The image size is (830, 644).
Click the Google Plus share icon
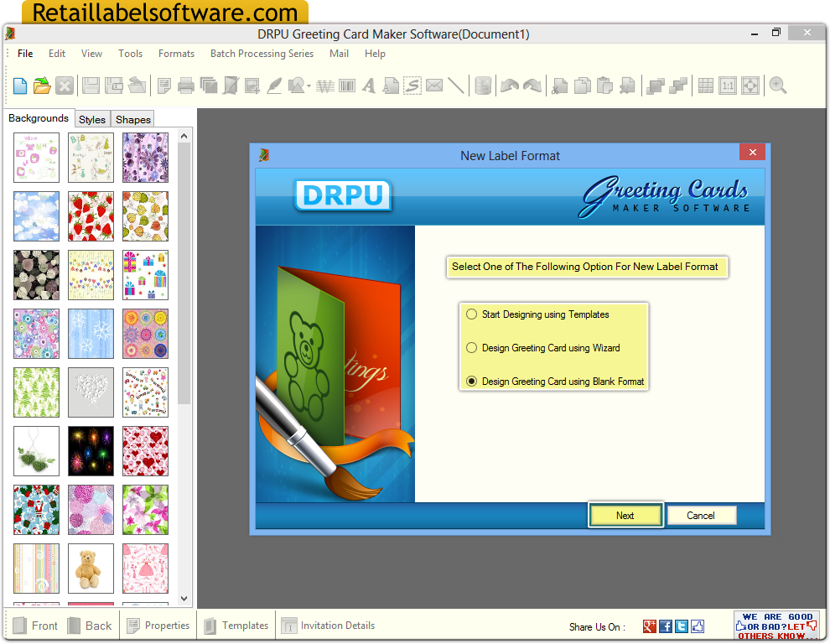click(650, 626)
